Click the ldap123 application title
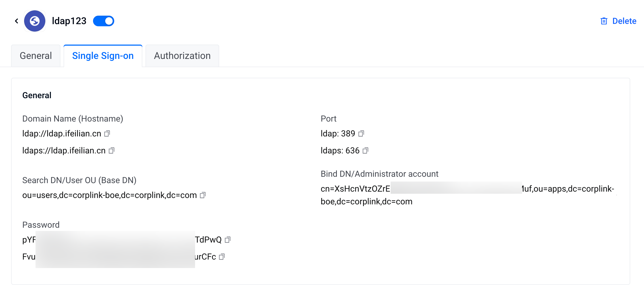 pos(69,21)
